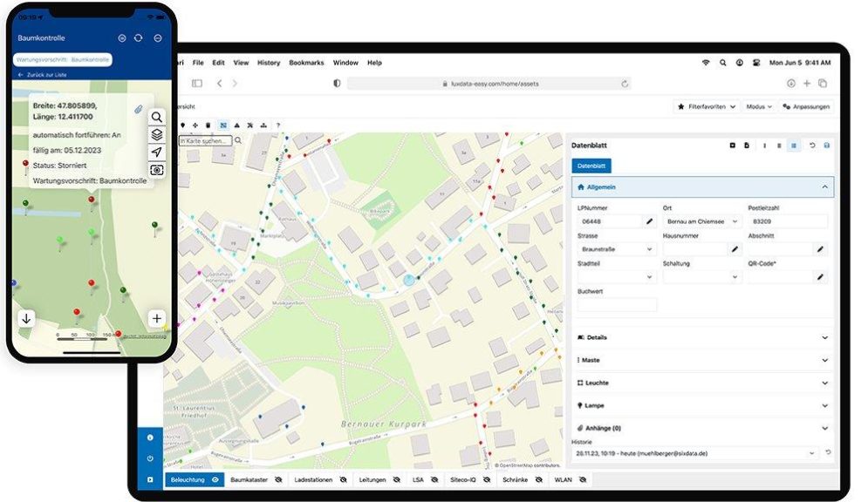The height and width of the screenshot is (502, 868).
Task: Open the Ort dropdown Bernau am Chiemsee
Action: 701,221
